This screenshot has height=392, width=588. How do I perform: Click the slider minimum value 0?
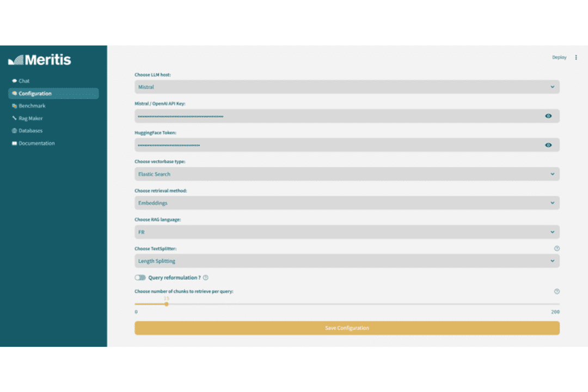point(136,312)
